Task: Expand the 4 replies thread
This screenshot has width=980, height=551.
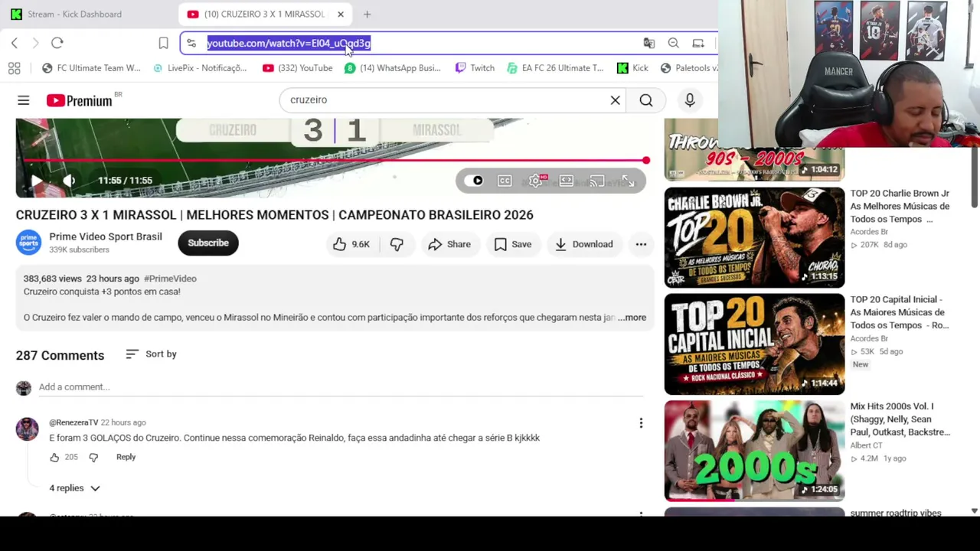Action: tap(74, 488)
